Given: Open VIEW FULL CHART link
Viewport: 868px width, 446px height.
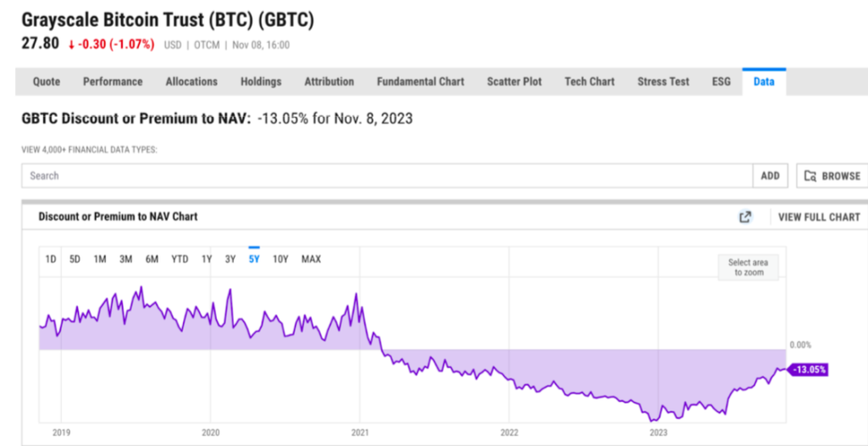Looking at the screenshot, I should click(820, 216).
